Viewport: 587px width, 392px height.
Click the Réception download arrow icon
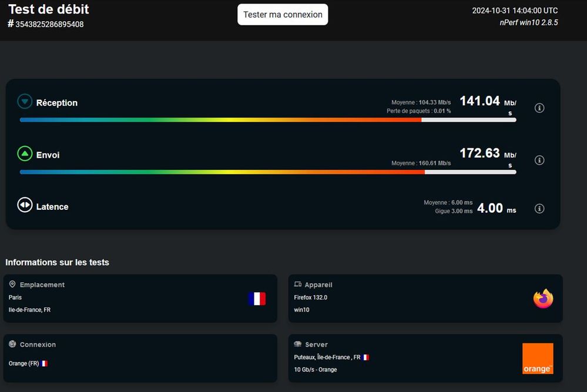click(25, 102)
